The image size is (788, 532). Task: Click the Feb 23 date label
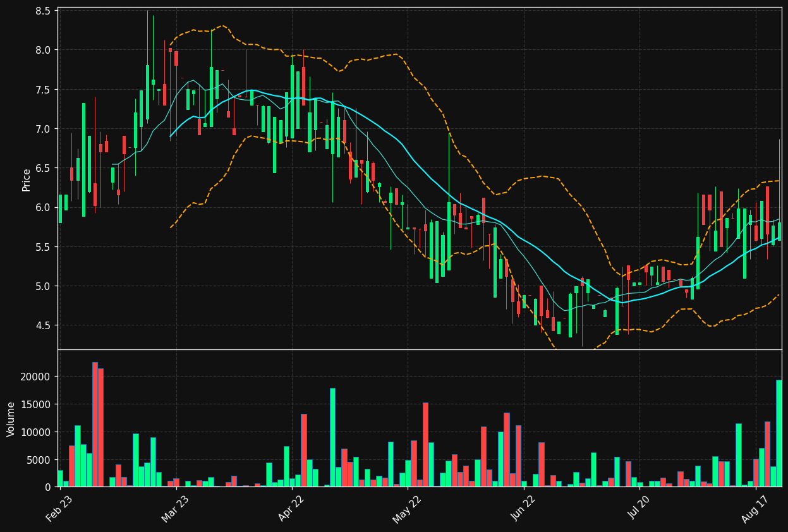[x=59, y=509]
